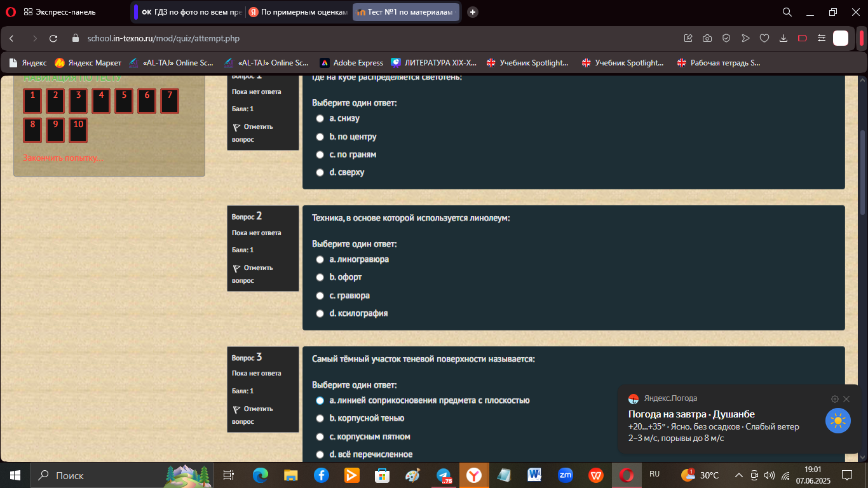The width and height of the screenshot is (868, 488).
Task: Open the Adobe Express bookmark
Action: click(351, 63)
